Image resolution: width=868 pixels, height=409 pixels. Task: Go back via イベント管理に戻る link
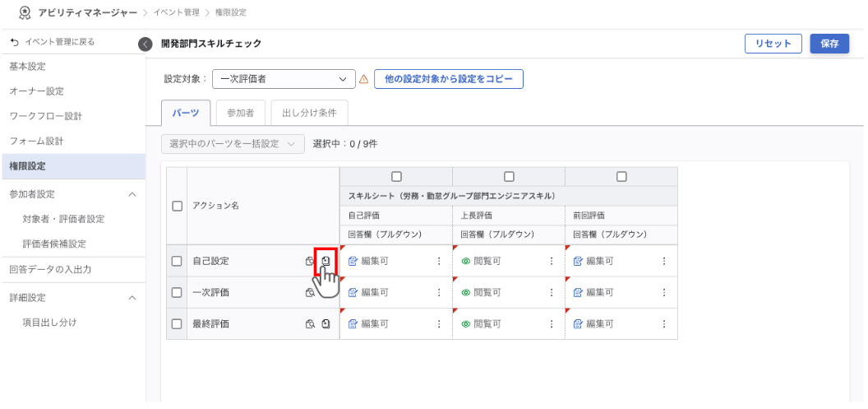(60, 42)
